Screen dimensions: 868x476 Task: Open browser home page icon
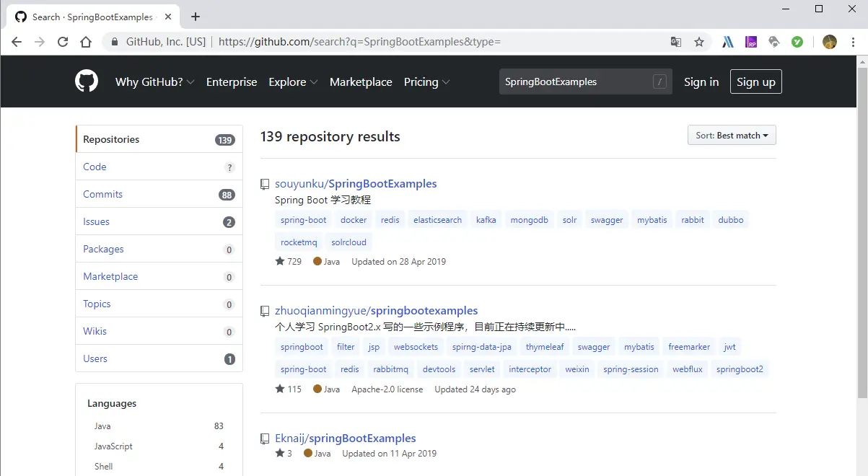pyautogui.click(x=86, y=42)
